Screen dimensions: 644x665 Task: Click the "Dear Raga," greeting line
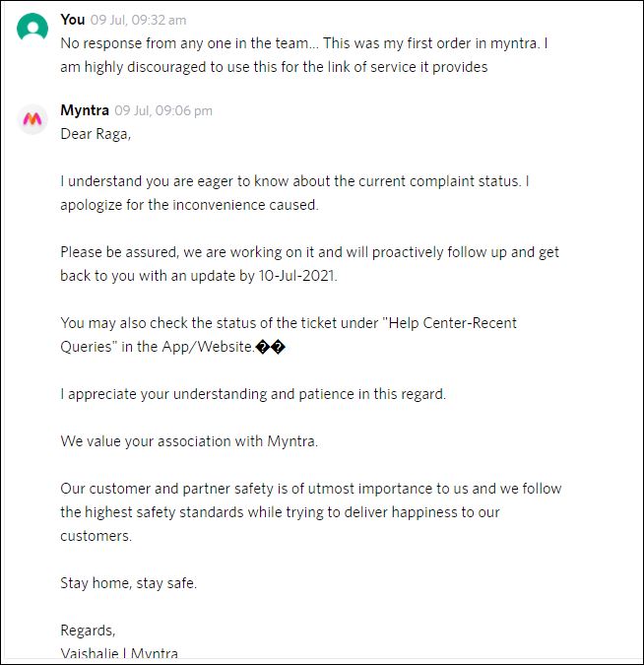point(95,134)
